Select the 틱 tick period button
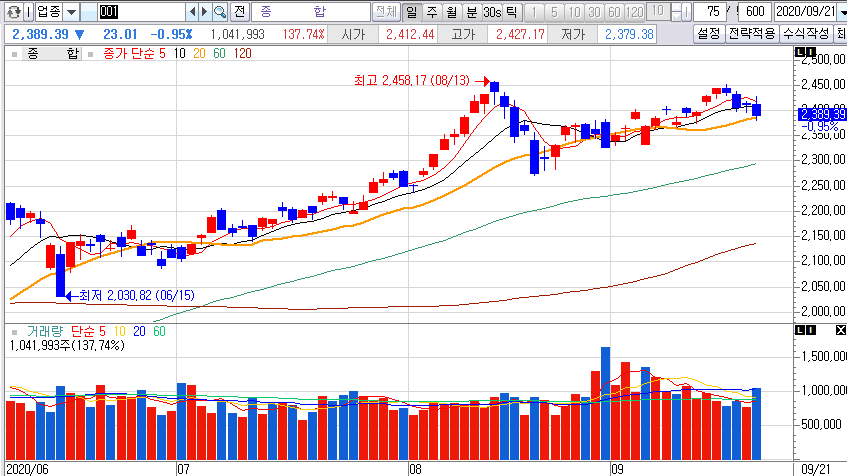 point(512,11)
